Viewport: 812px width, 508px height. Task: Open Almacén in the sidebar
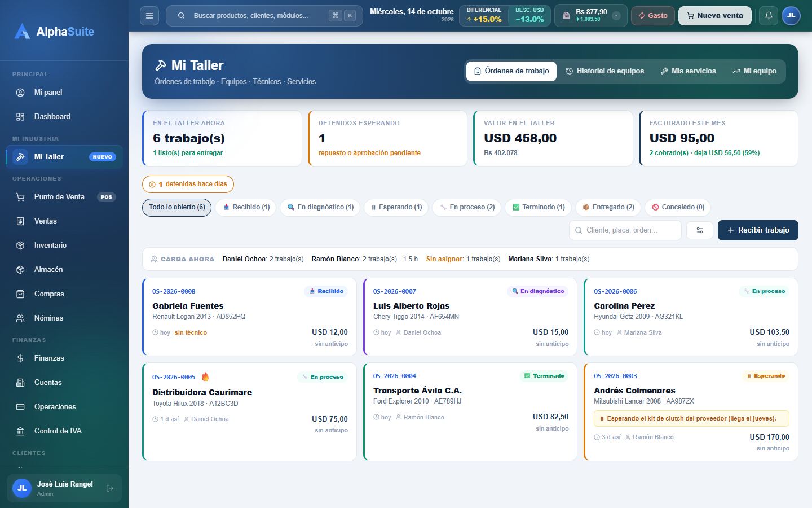point(64,270)
